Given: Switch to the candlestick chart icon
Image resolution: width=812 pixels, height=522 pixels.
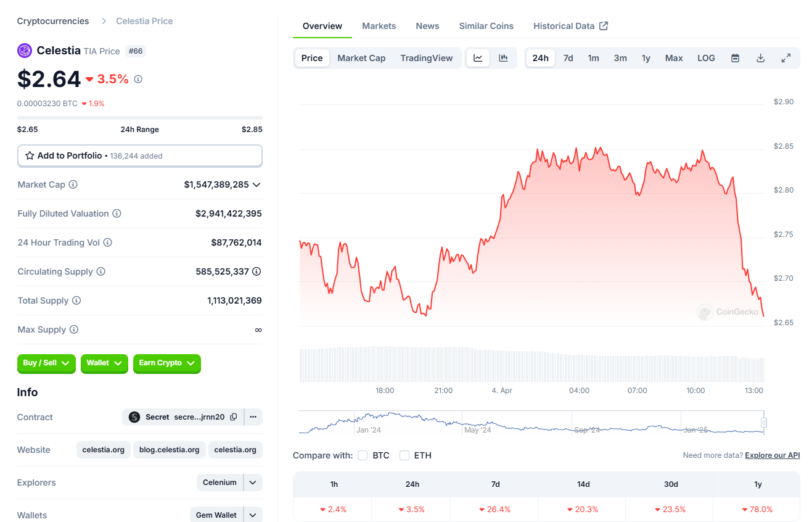Looking at the screenshot, I should tap(503, 58).
